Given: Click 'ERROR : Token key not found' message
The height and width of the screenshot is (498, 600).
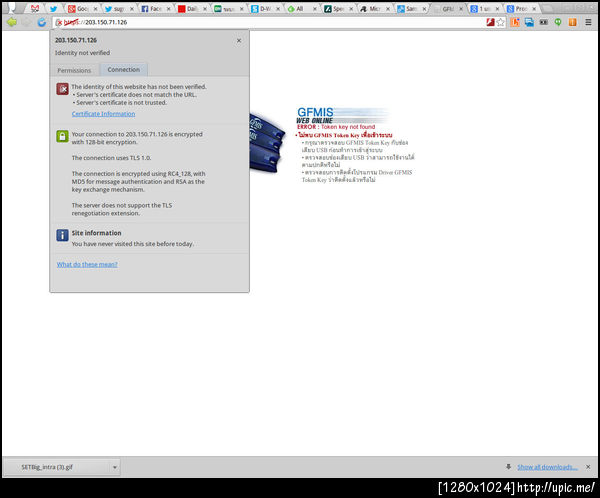Looking at the screenshot, I should click(336, 127).
